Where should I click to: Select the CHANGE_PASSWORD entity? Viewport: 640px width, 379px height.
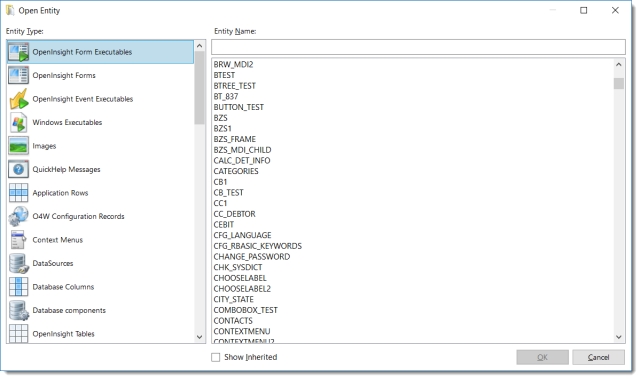(x=252, y=257)
